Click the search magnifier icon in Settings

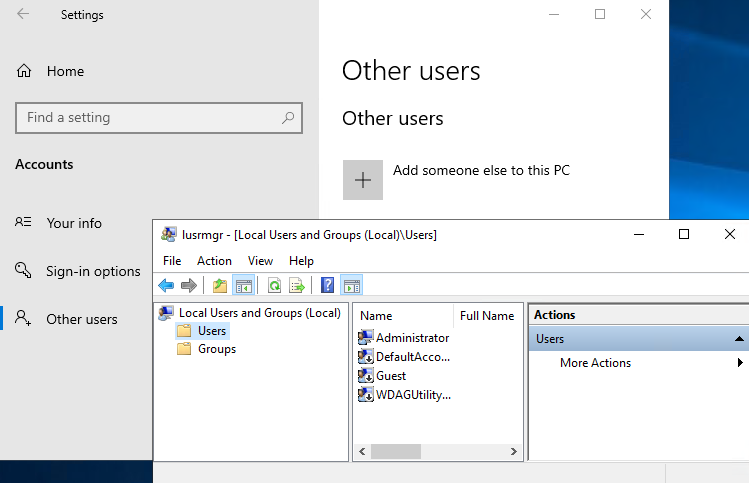coord(288,118)
